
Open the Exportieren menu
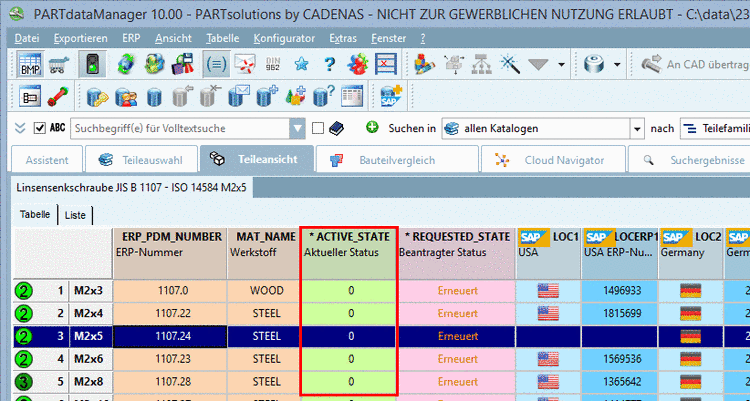(x=80, y=38)
